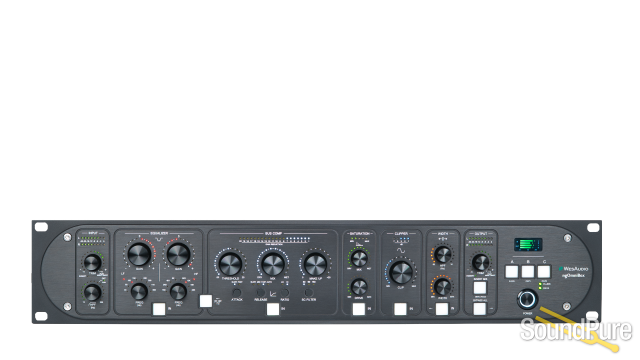Viewport: 640px width, 360px height.
Task: Click the Bus Comp MIX knob
Action: [273, 264]
